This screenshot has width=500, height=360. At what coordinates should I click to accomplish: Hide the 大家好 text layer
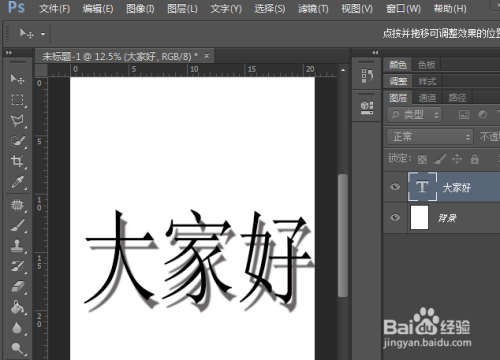point(395,187)
